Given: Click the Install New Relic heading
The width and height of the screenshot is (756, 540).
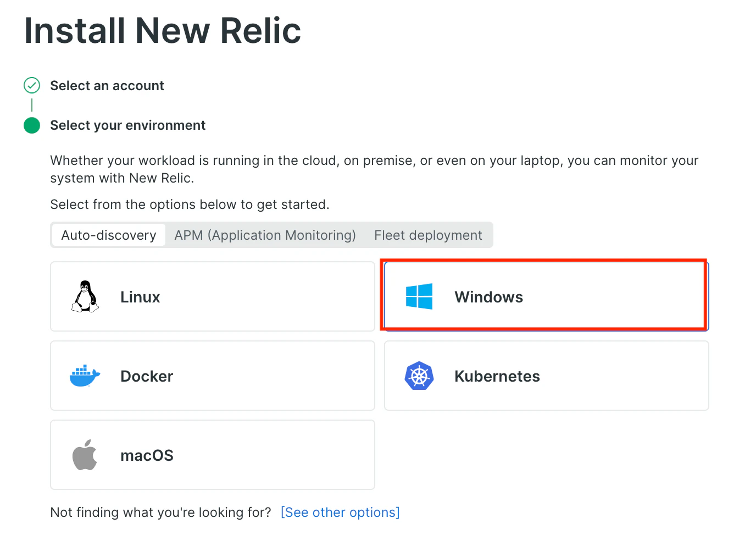Looking at the screenshot, I should (163, 30).
